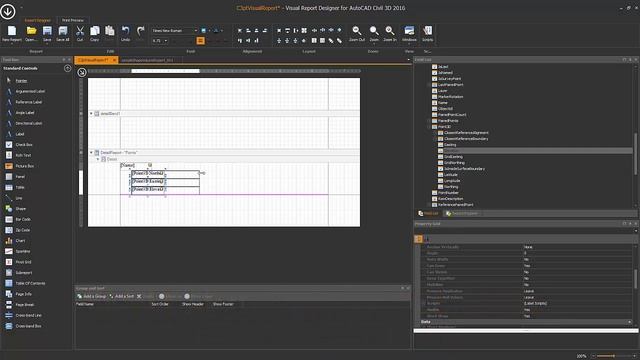This screenshot has width=640, height=360.
Task: Choose the Pivot Grid control
Action: click(x=23, y=262)
